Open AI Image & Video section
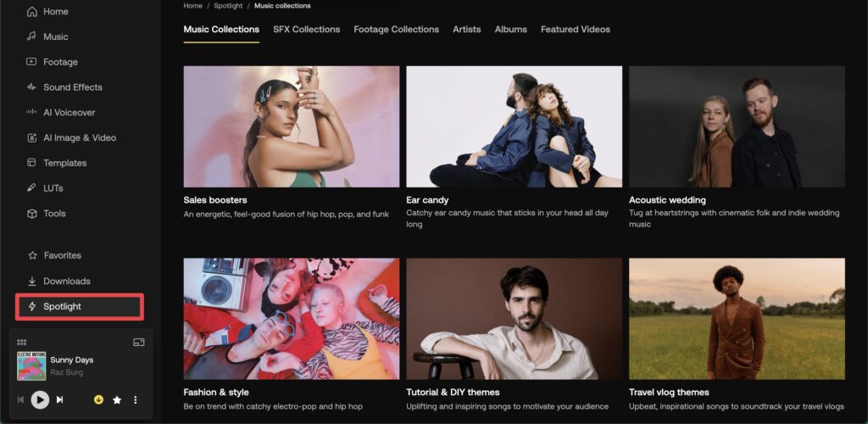 click(x=71, y=138)
